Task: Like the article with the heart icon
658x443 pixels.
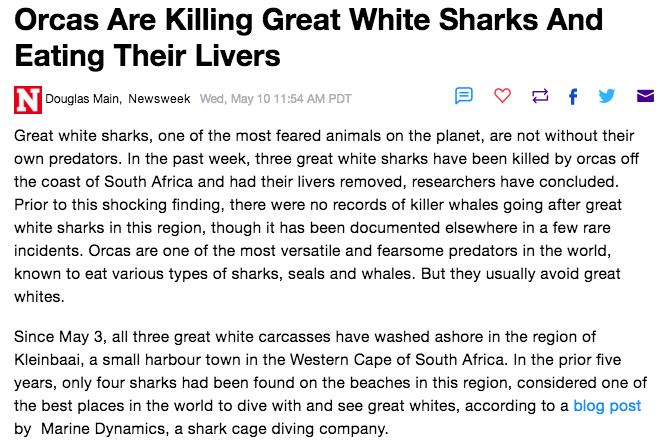Action: 502,96
